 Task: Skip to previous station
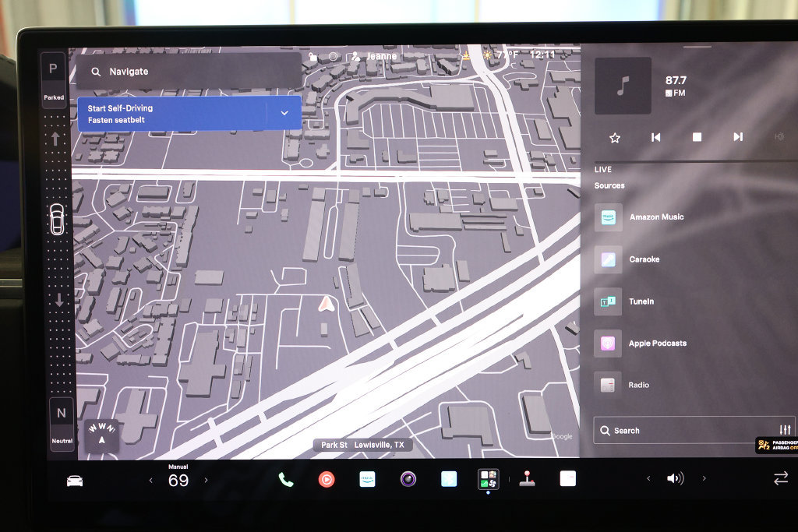coord(656,137)
